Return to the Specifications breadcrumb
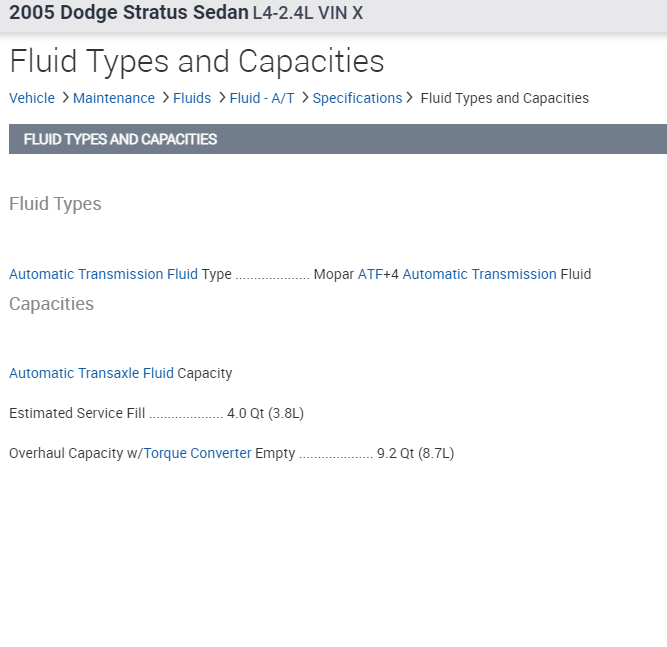Image resolution: width=667 pixels, height=647 pixels. point(357,98)
